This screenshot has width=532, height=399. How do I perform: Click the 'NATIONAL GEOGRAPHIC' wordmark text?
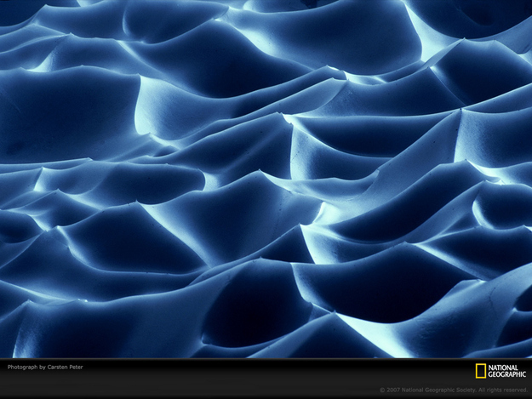pyautogui.click(x=507, y=371)
